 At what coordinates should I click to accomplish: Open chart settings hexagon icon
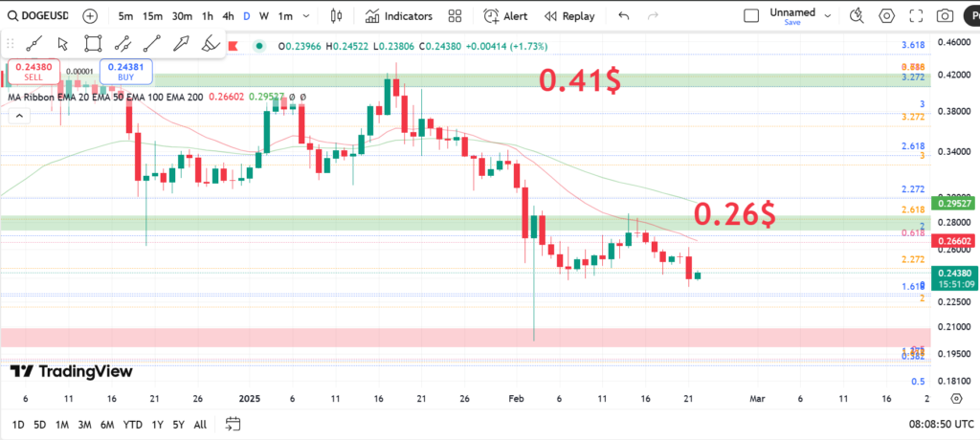pyautogui.click(x=886, y=16)
